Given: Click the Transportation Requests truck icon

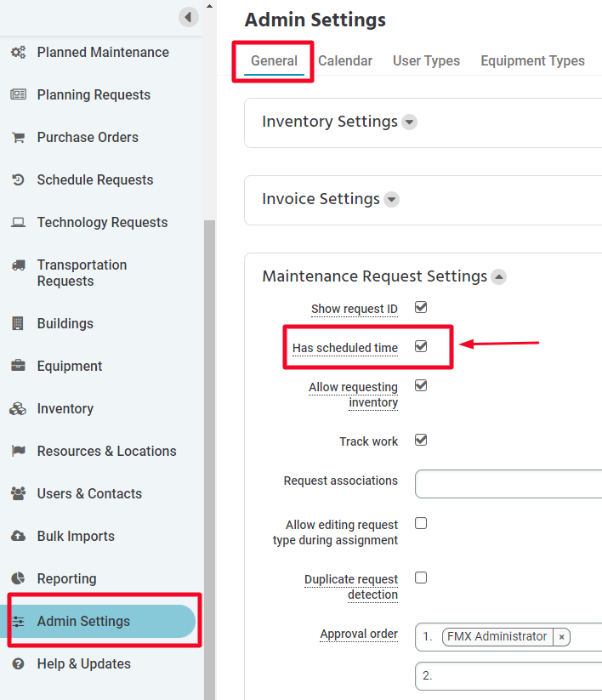Looking at the screenshot, I should point(19,265).
